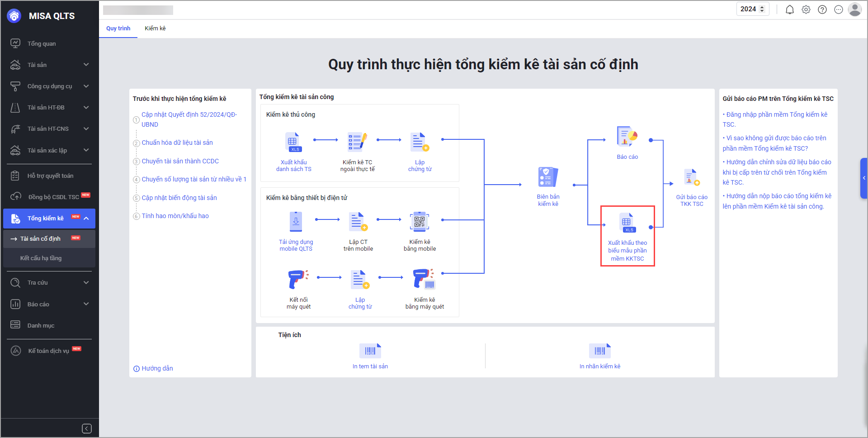Expand the blue side panel tab at right edge
Screen dimensions: 868x438
coord(864,178)
